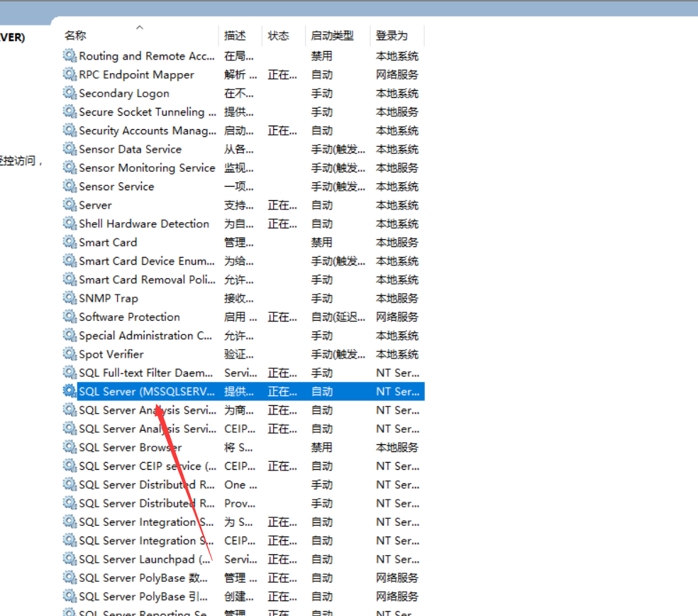
Task: Select the SQL Server CEIP service icon
Action: pyautogui.click(x=70, y=466)
